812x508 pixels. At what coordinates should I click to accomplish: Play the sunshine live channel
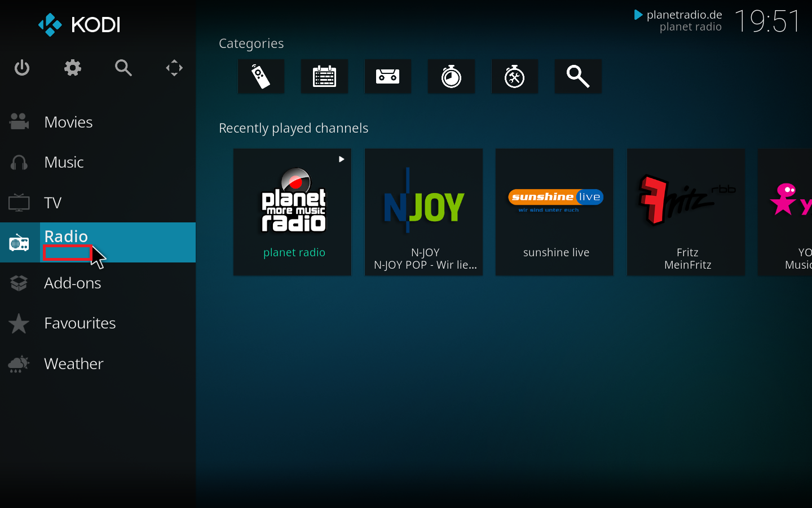555,212
